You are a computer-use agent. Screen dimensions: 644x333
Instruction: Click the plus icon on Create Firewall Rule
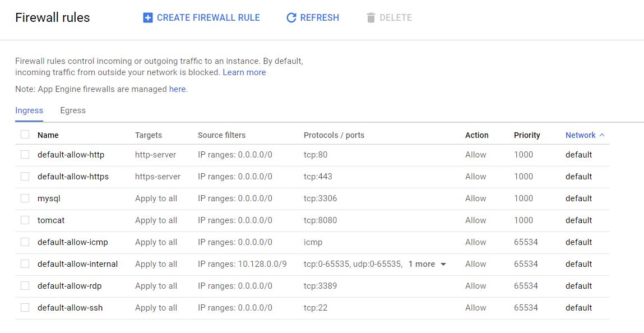(147, 17)
